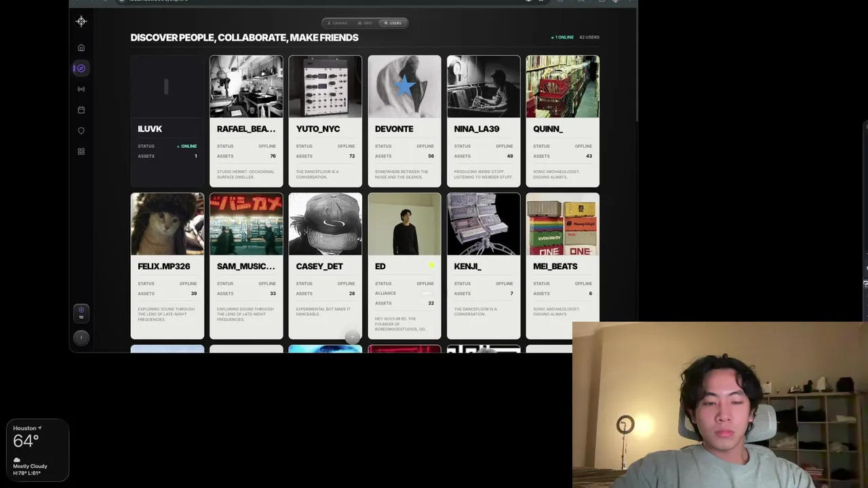The image size is (868, 488).
Task: Click the YUTO_NYC username
Action: [x=318, y=129]
